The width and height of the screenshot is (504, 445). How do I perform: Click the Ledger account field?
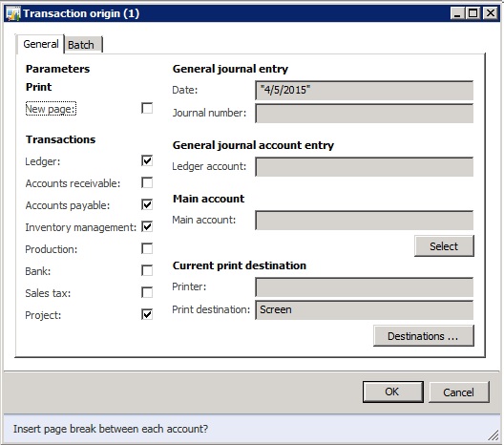(x=365, y=166)
